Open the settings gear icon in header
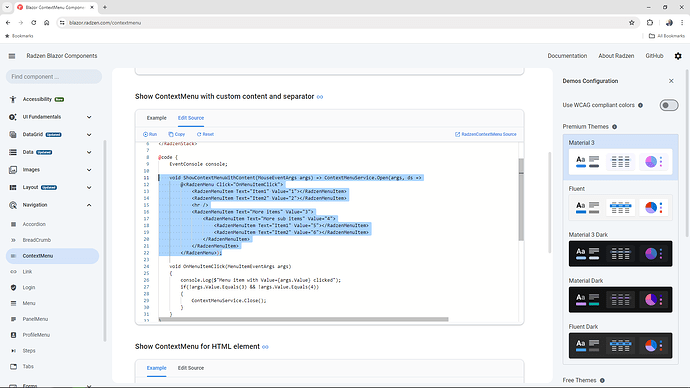This screenshot has height=388, width=690. (678, 56)
